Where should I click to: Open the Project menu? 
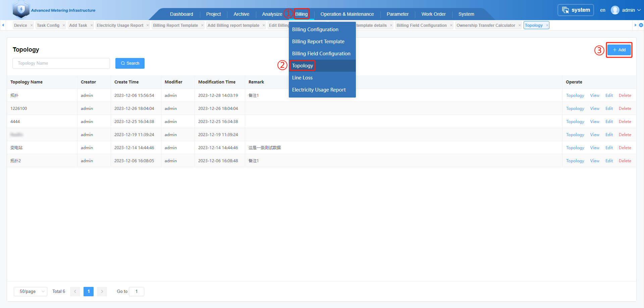tap(214, 14)
